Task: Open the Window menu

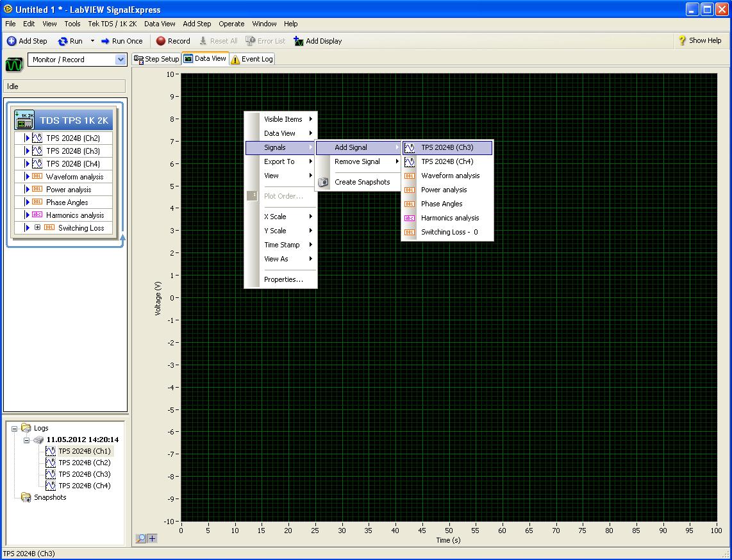Action: coord(264,24)
